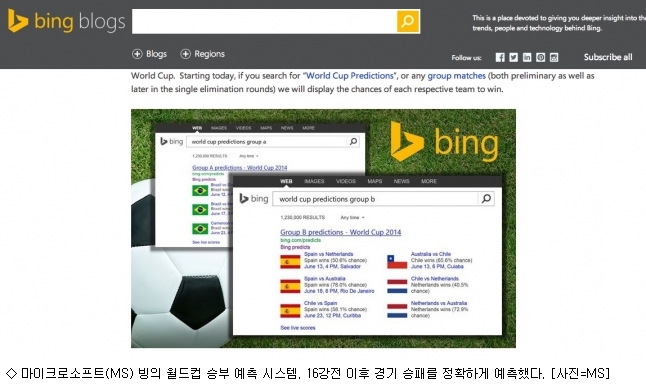This screenshot has width=646, height=385.
Task: Click search magnifier in group b window
Action: pyautogui.click(x=486, y=199)
